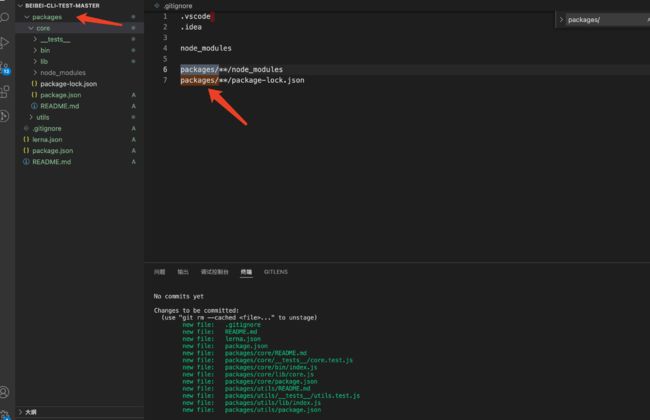Open the Search view in activity bar
Image resolution: width=650 pixels, height=420 pixels.
coord(5,17)
